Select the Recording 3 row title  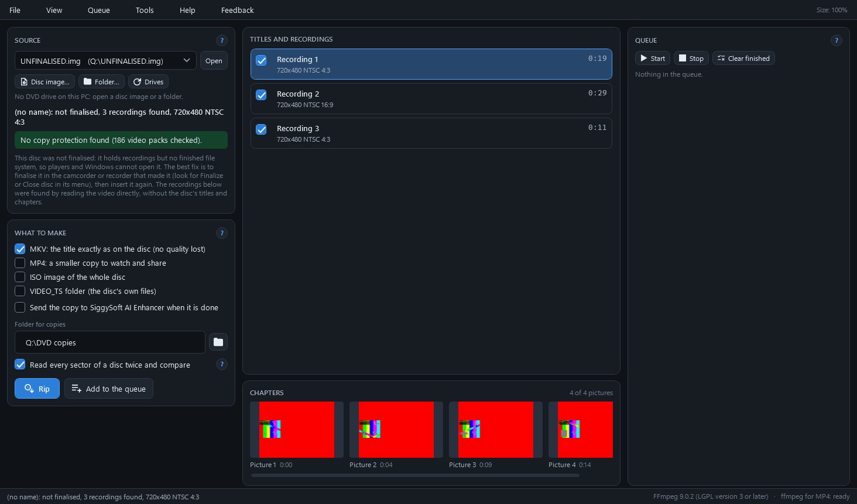tap(298, 128)
